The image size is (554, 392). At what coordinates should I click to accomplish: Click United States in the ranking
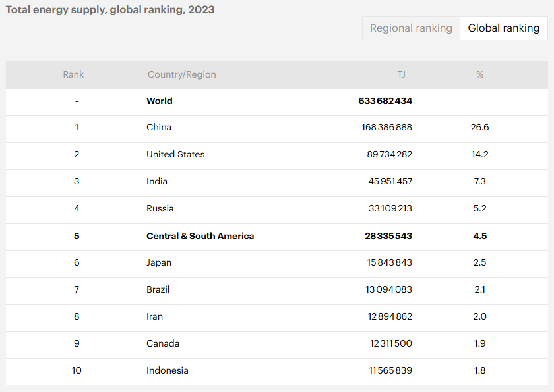pos(175,154)
